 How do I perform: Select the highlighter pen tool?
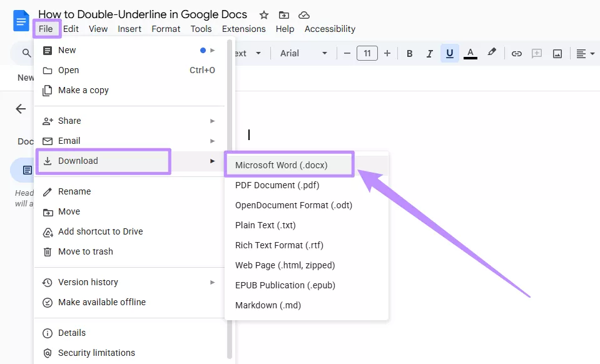tap(491, 53)
